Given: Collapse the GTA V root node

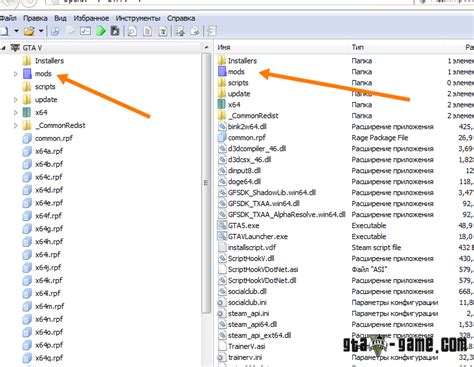Looking at the screenshot, I should pos(3,48).
